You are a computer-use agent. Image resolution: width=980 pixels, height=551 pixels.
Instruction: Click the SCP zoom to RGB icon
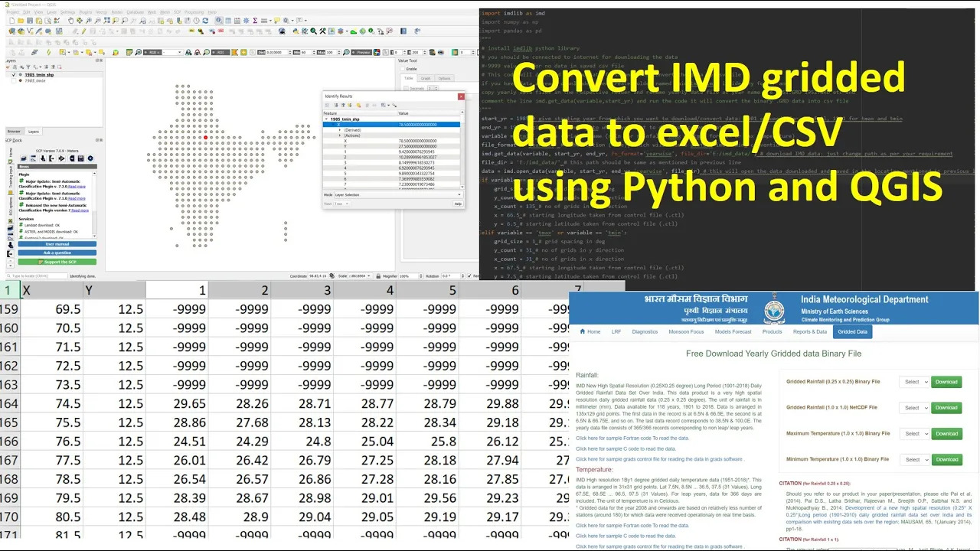pos(138,53)
